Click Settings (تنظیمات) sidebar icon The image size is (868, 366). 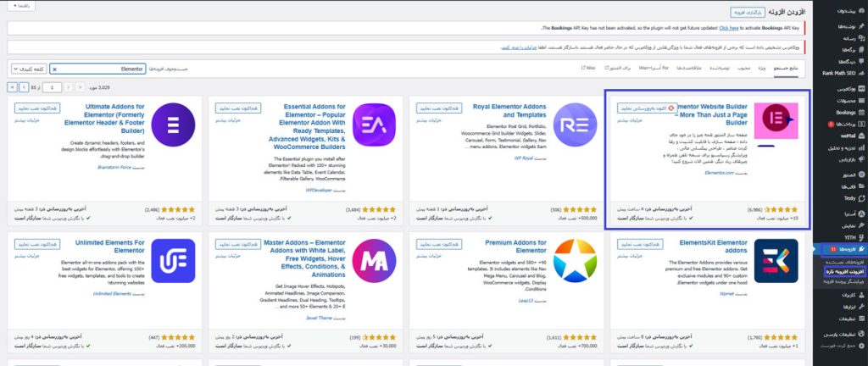tap(862, 319)
